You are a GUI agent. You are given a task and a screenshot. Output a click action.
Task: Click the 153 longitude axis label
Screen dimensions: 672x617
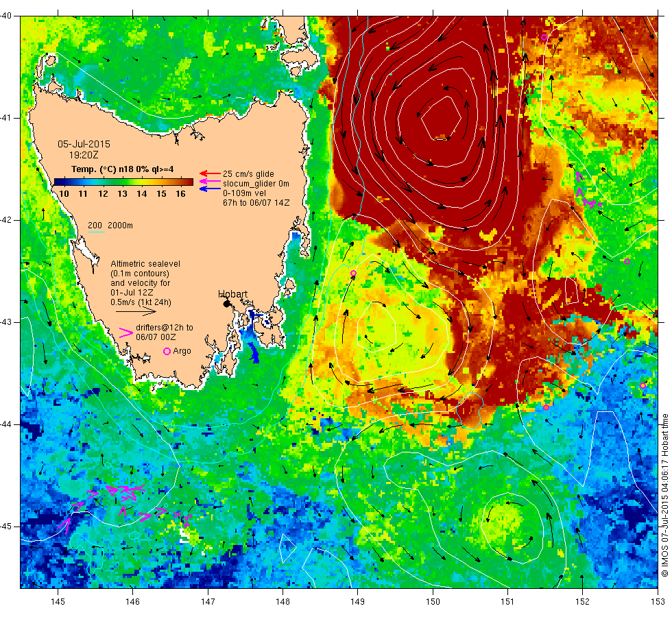[x=658, y=602]
